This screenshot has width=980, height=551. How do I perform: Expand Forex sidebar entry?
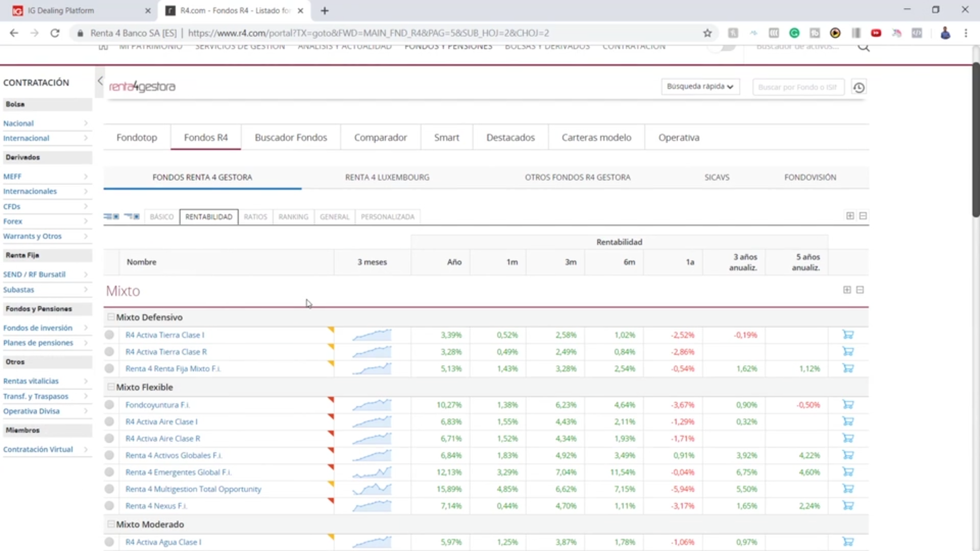coord(86,221)
